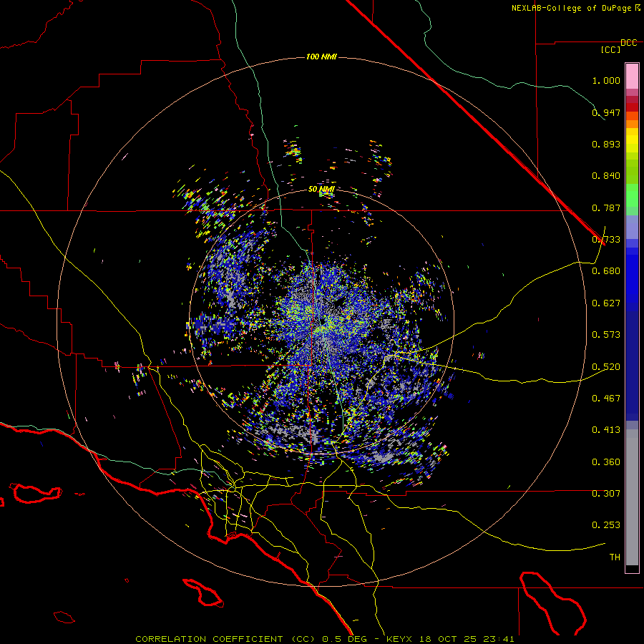
Task: Click the 0.947 colorbar value
Action: point(606,112)
